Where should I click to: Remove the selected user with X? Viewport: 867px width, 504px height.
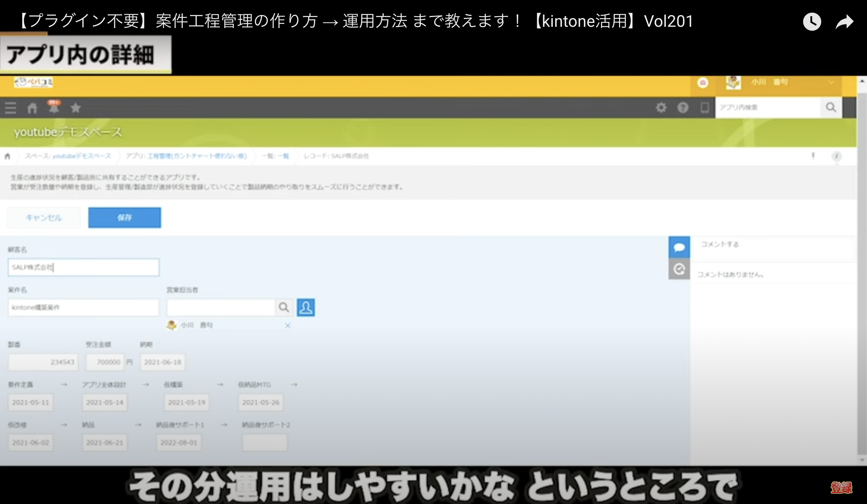point(288,325)
